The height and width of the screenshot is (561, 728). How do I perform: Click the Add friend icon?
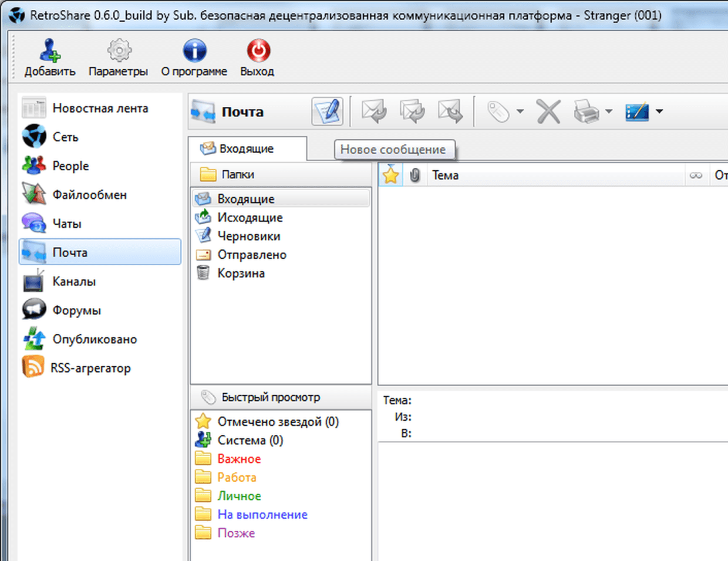coord(50,52)
